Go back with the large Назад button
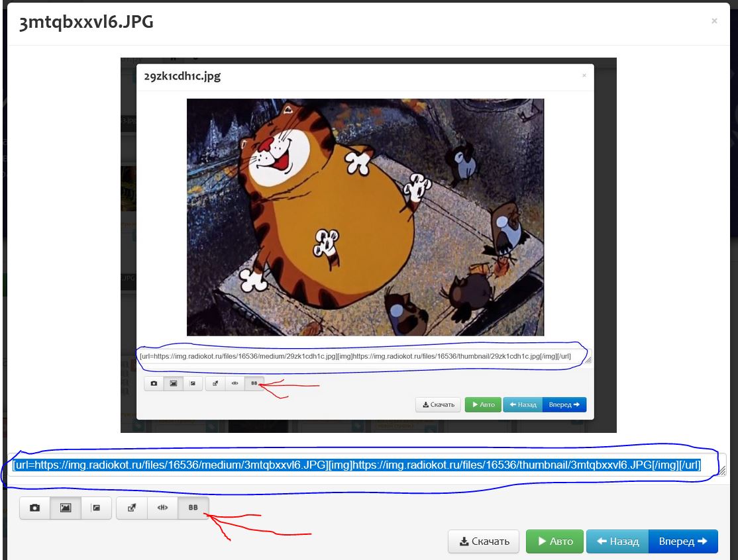Screen dimensions: 738x560 (x=617, y=541)
